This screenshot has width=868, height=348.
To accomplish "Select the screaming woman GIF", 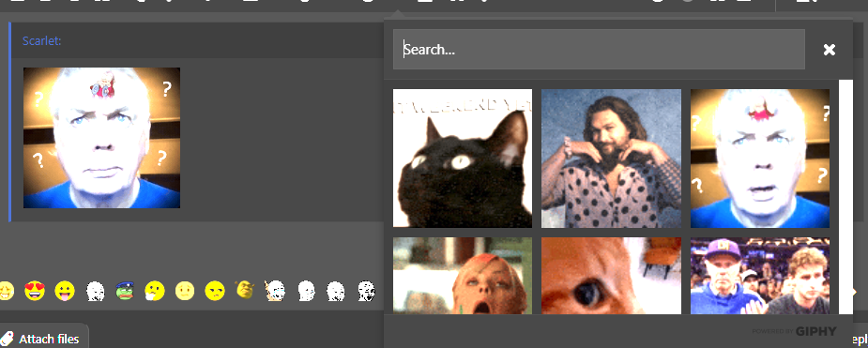I will tap(463, 276).
